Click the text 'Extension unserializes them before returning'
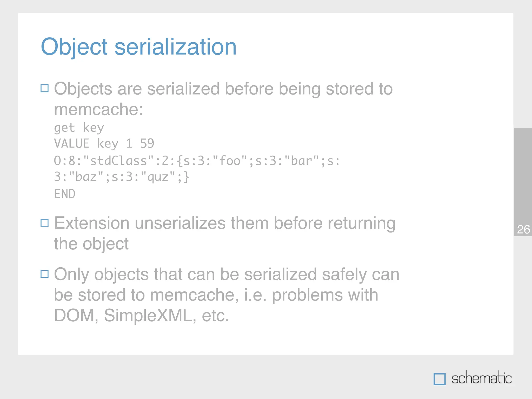This screenshot has width=532, height=399. 224,223
